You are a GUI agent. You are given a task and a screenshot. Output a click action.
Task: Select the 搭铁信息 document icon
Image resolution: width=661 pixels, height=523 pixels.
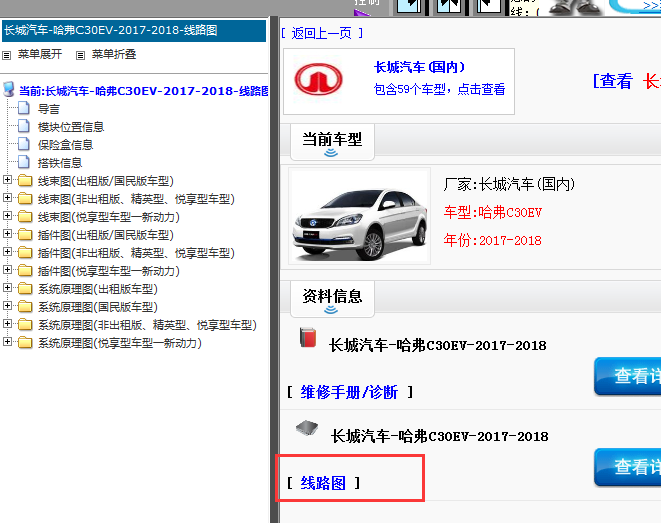(24, 163)
